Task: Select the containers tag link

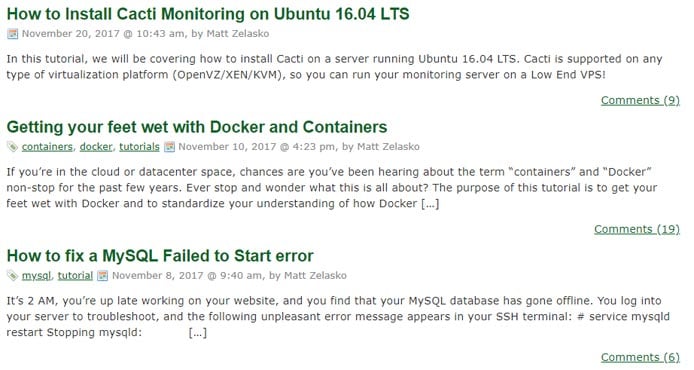Action: 47,146
